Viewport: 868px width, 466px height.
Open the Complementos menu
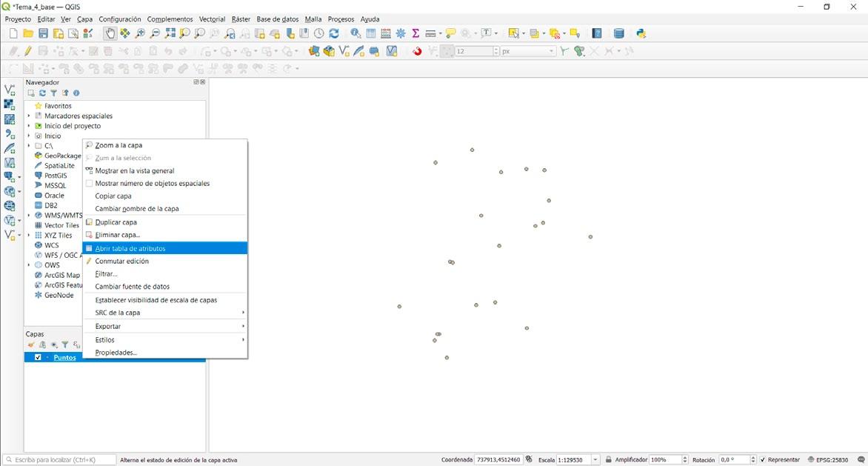(170, 19)
